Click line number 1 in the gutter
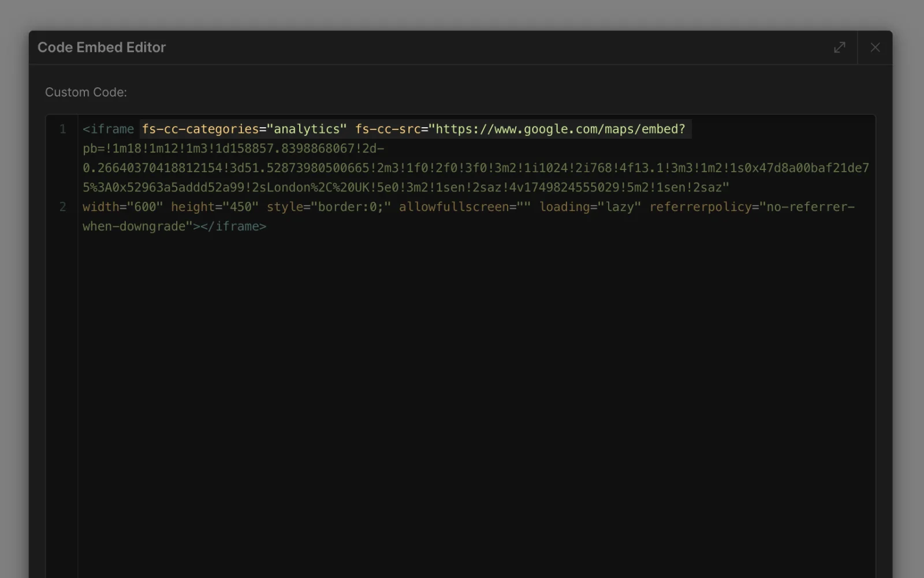 (x=62, y=129)
